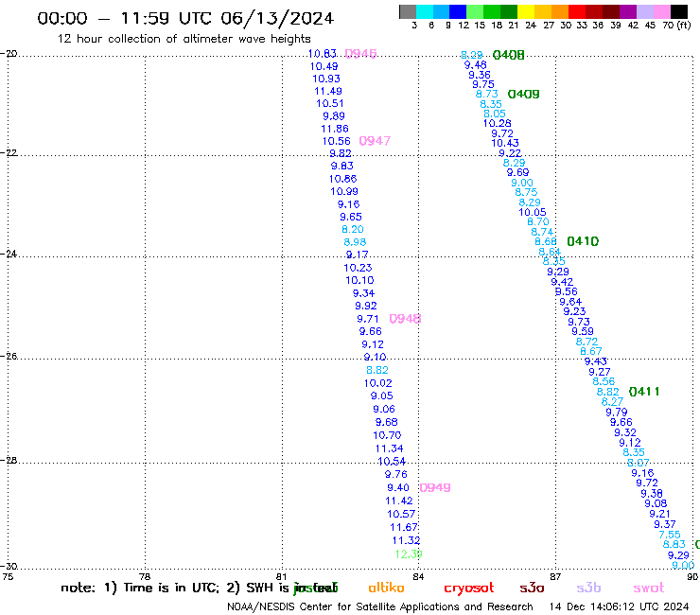Click the 'swot' legend entry
Viewport: 700px width, 615px height.
click(649, 589)
